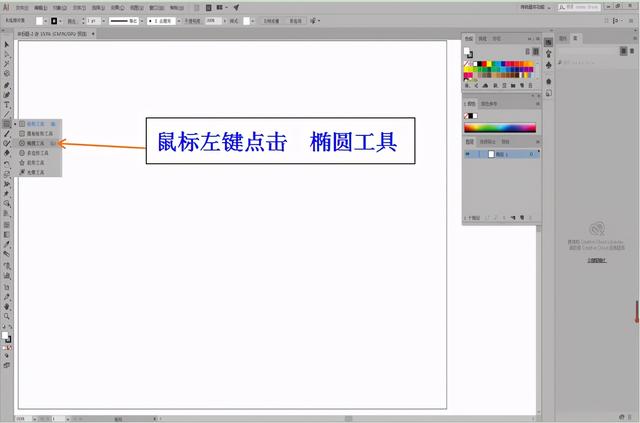Select the Type tool

tap(7, 105)
